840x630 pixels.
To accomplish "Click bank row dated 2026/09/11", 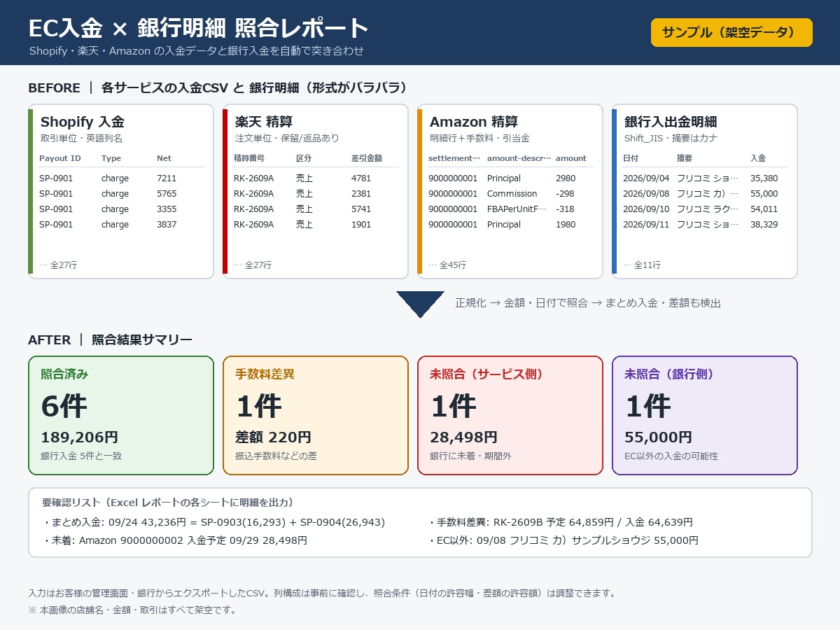I will point(704,225).
